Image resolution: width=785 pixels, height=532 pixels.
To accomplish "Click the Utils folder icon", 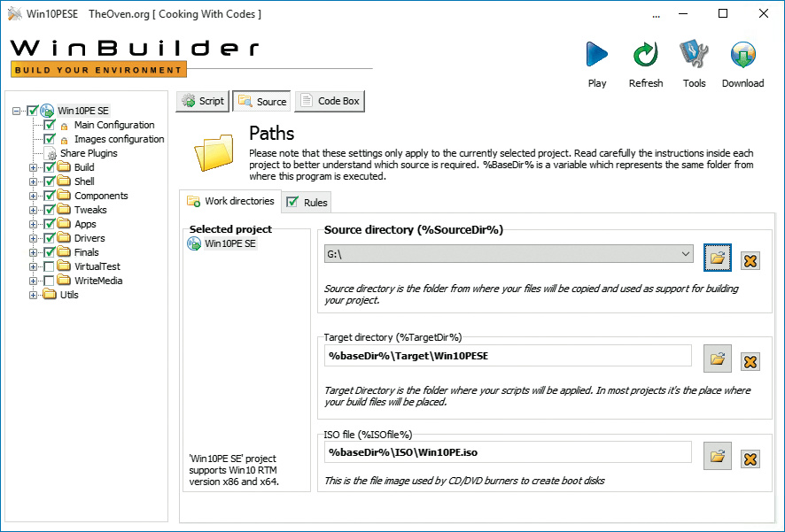I will click(50, 295).
